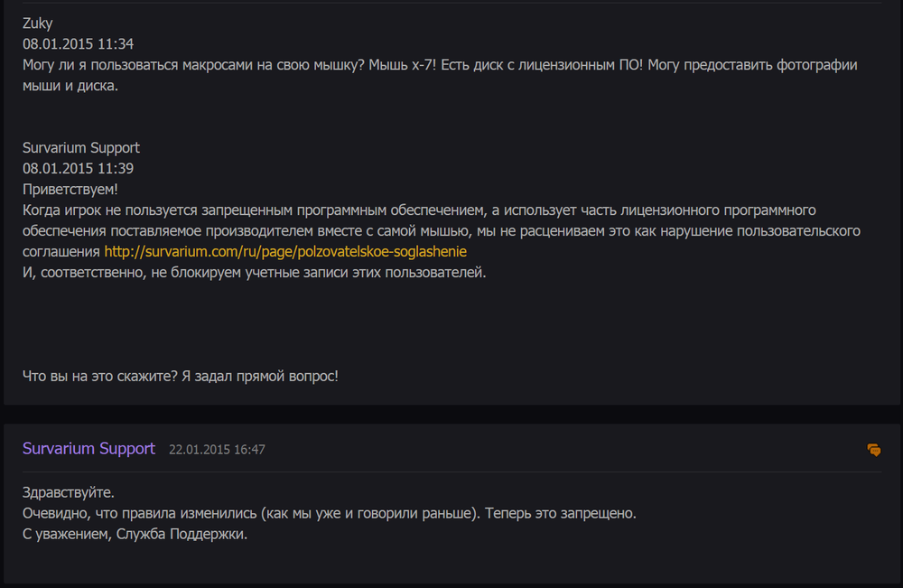Click the orange quote reply icon
The width and height of the screenshot is (903, 588).
coord(873,449)
